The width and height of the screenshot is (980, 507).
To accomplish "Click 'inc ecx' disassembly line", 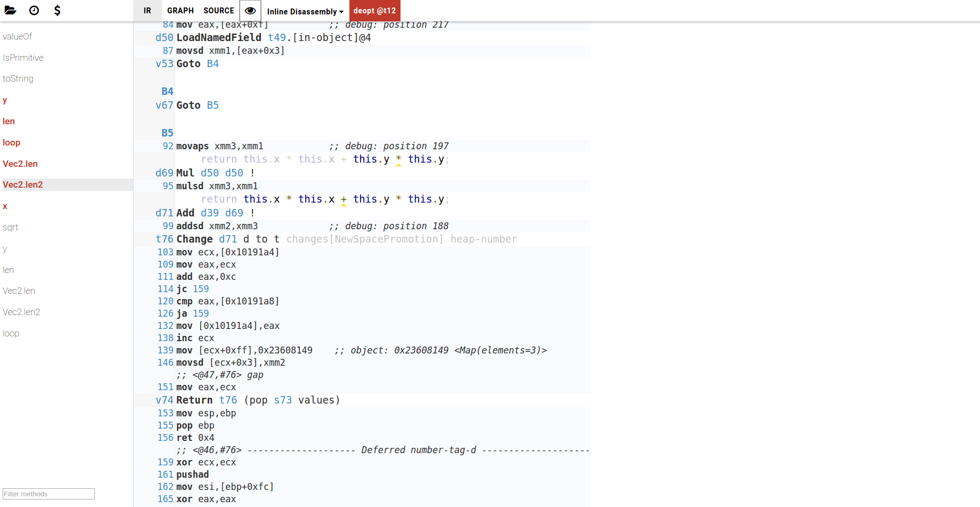I will [195, 338].
